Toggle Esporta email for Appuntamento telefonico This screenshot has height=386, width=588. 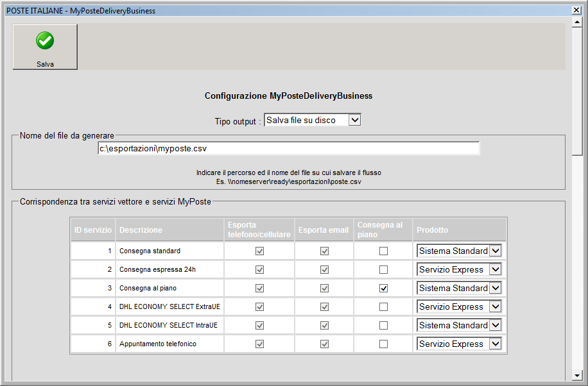[324, 344]
